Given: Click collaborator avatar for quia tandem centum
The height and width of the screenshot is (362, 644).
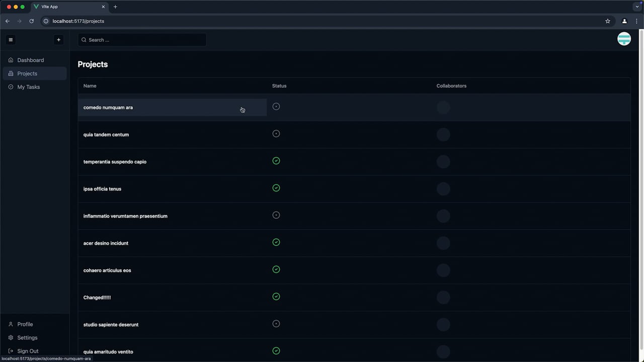Looking at the screenshot, I should coord(443,135).
